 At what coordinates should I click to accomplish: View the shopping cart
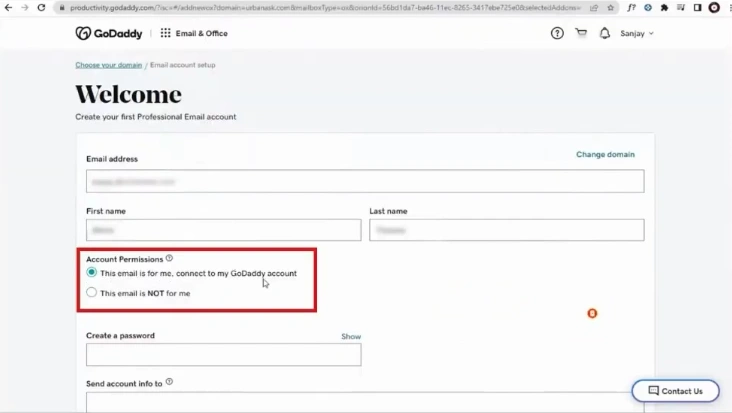coord(581,33)
